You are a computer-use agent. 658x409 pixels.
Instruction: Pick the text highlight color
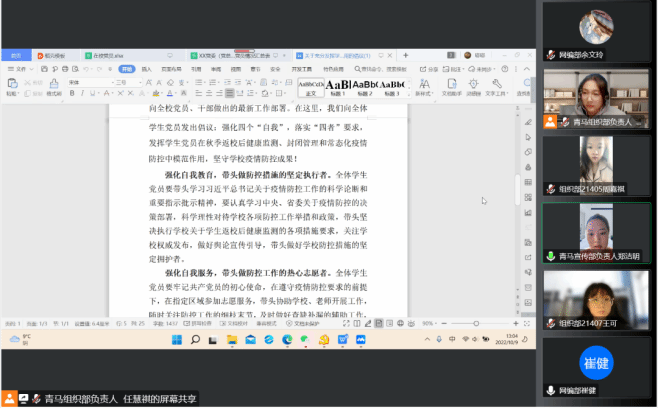pos(156,93)
